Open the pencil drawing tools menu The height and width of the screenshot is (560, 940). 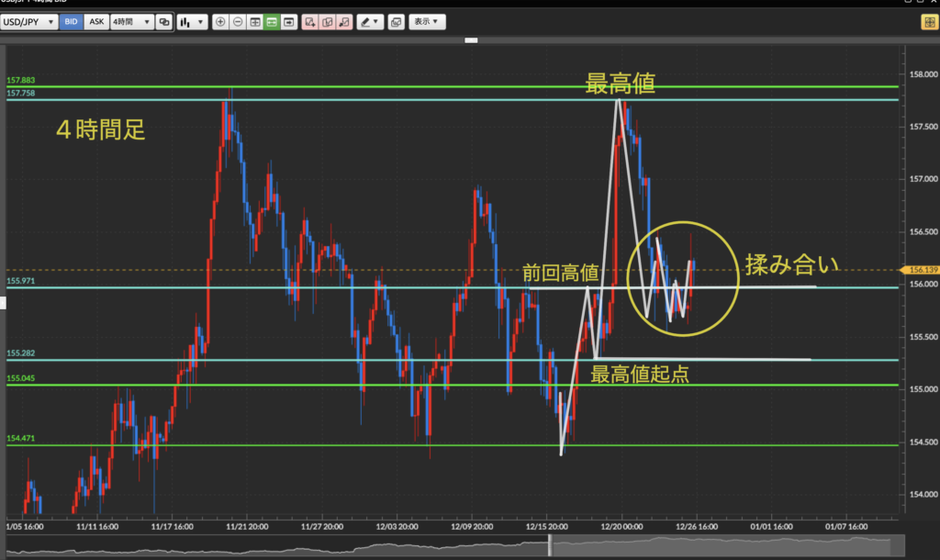(369, 21)
